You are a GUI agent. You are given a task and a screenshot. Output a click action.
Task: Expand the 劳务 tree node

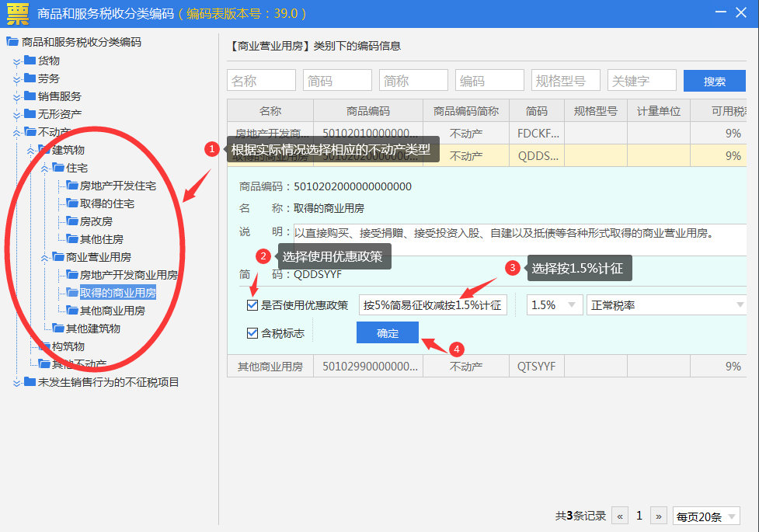(17, 79)
